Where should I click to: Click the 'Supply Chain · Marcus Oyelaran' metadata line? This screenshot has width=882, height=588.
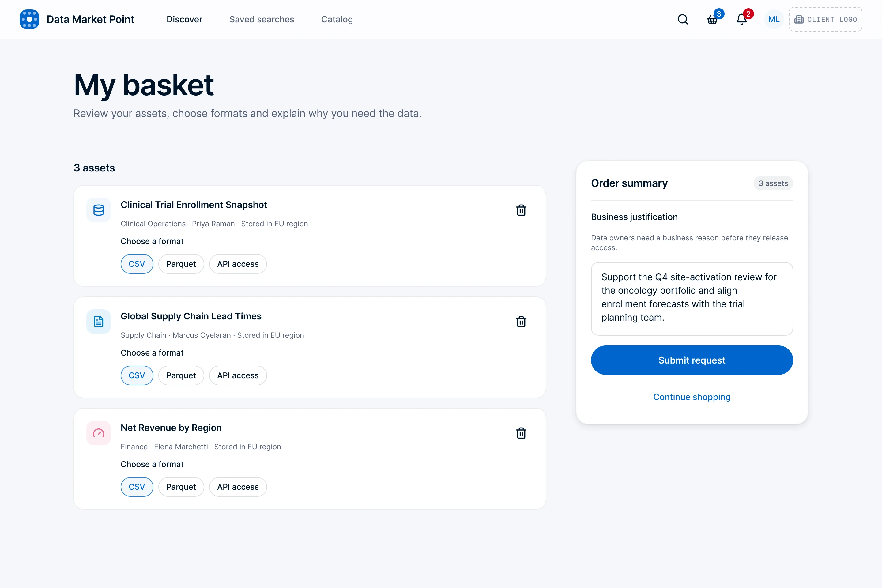[x=212, y=335]
